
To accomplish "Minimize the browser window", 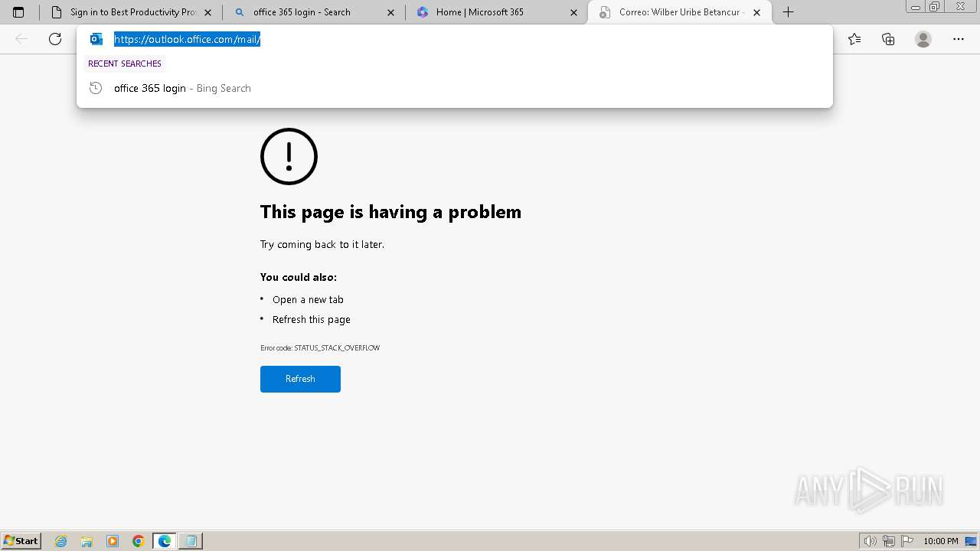I will point(915,7).
